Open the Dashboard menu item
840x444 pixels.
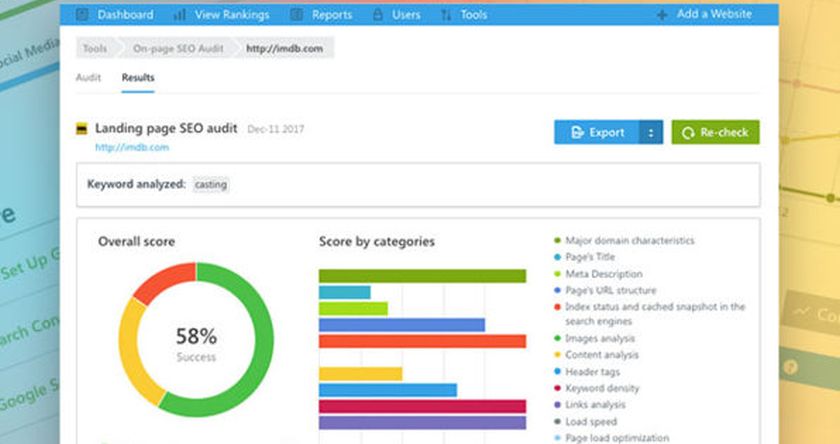click(x=125, y=14)
